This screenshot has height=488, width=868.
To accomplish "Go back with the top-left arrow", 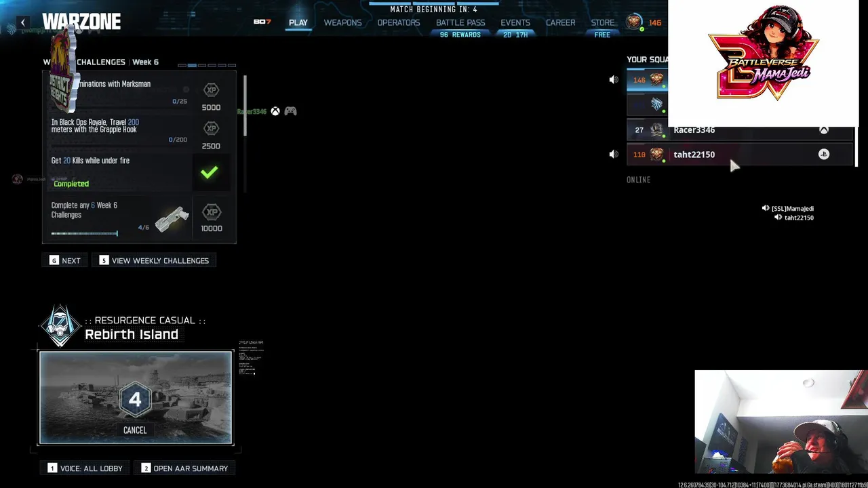I will click(23, 22).
